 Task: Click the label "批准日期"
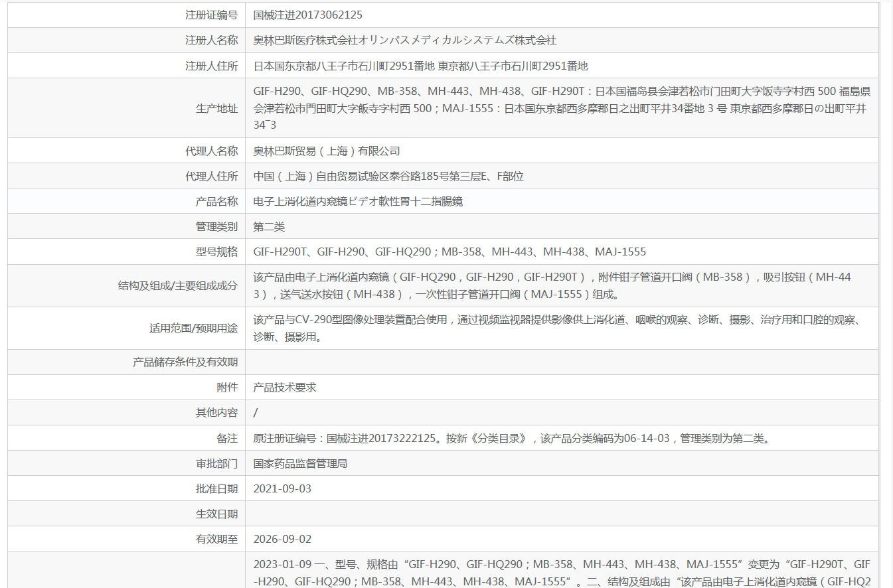coord(216,488)
